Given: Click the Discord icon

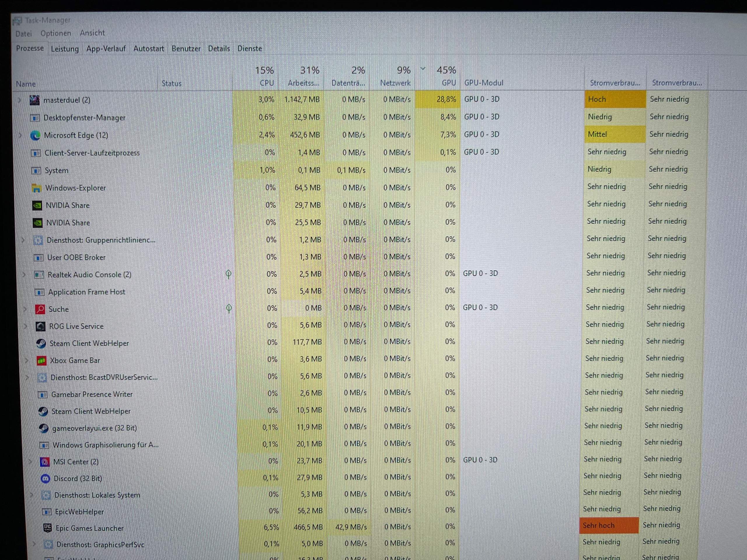Looking at the screenshot, I should click(45, 478).
